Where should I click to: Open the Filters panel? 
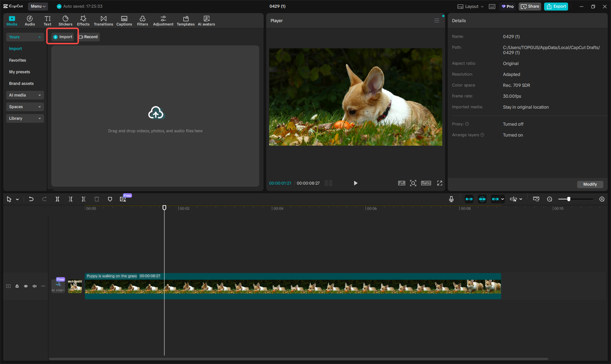pyautogui.click(x=142, y=20)
